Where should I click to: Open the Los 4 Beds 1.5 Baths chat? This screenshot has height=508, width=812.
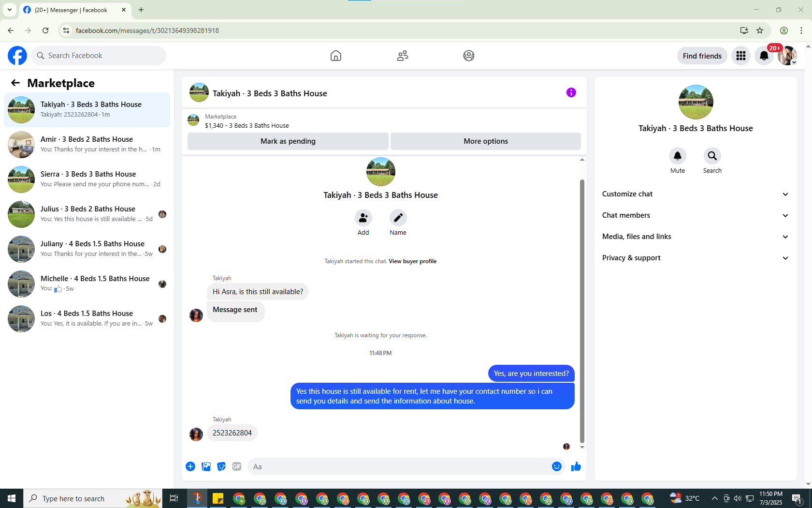pos(87,319)
